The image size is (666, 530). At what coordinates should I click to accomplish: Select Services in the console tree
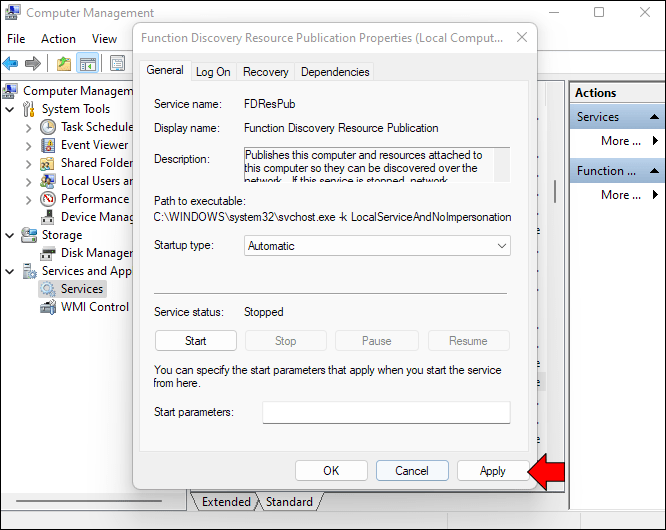click(82, 289)
